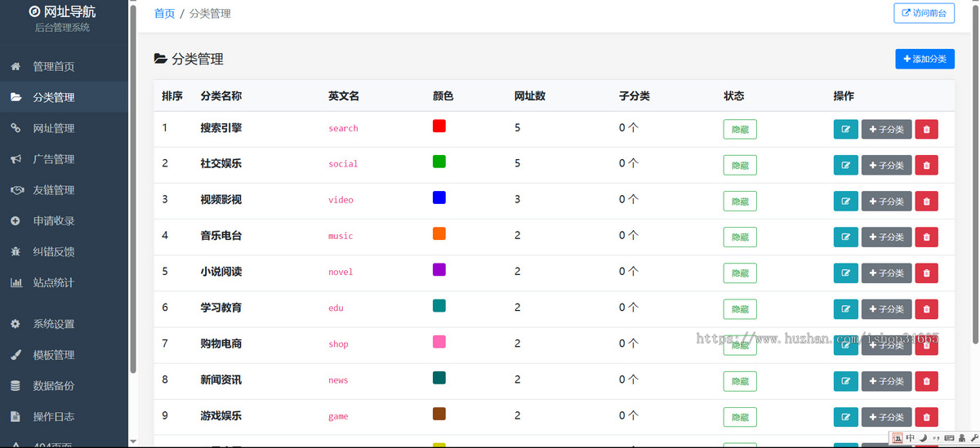The height and width of the screenshot is (448, 980).
Task: Add 子分类 to 视频影视
Action: pyautogui.click(x=887, y=201)
